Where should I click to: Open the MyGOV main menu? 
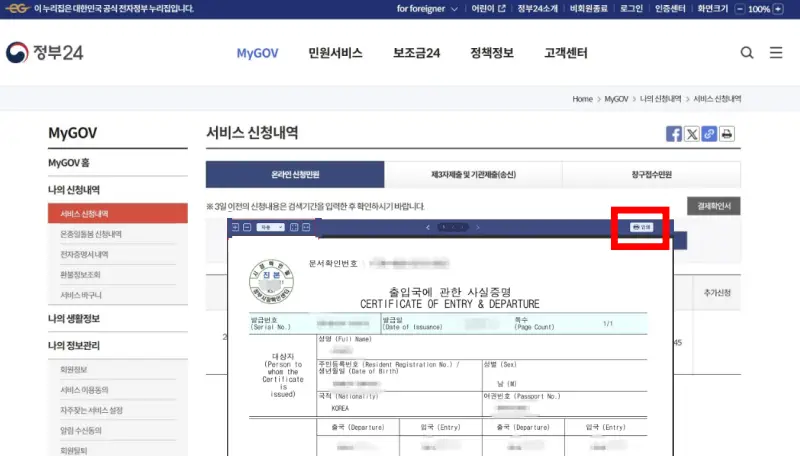click(257, 53)
